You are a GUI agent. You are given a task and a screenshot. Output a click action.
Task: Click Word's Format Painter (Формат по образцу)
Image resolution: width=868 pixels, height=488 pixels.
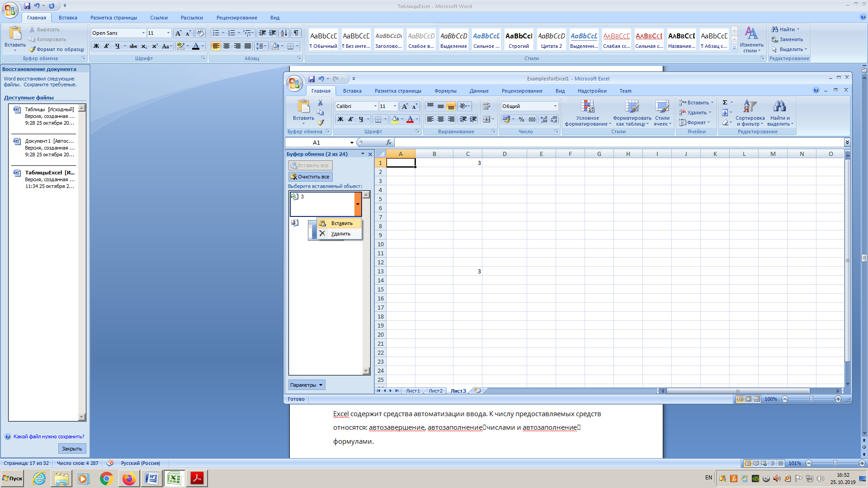[x=57, y=49]
